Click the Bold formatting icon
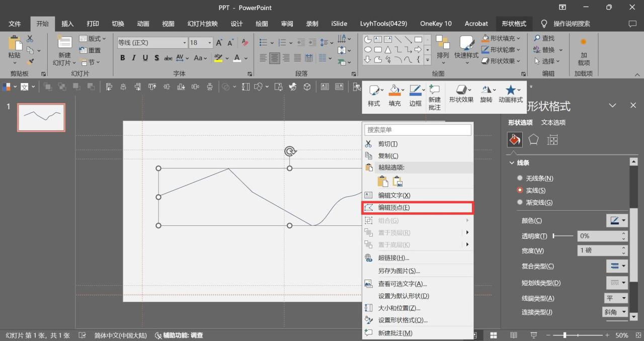 click(122, 58)
